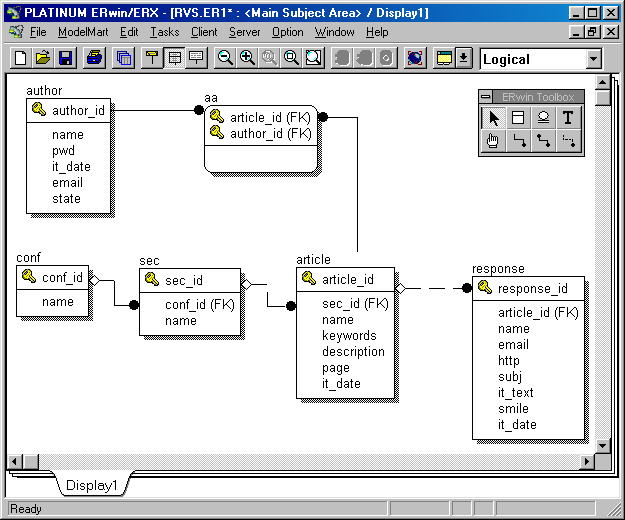Switch to entity level display icon
The width and height of the screenshot is (625, 520).
pyautogui.click(x=151, y=58)
